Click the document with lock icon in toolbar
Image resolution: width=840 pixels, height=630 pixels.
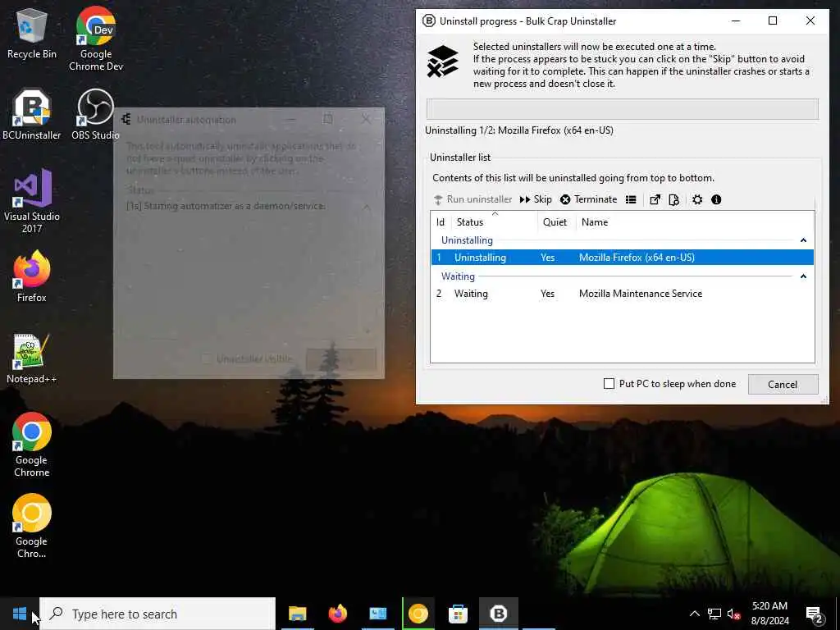(674, 199)
